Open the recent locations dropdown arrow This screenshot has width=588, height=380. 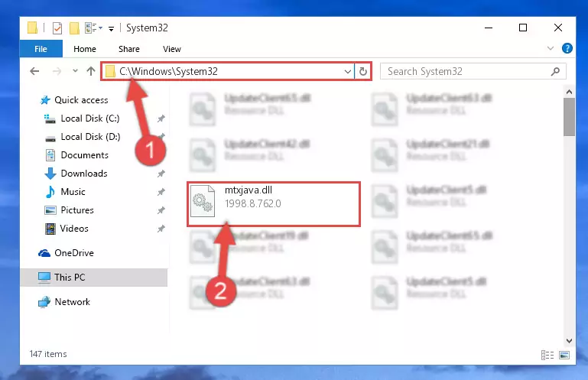coord(75,71)
